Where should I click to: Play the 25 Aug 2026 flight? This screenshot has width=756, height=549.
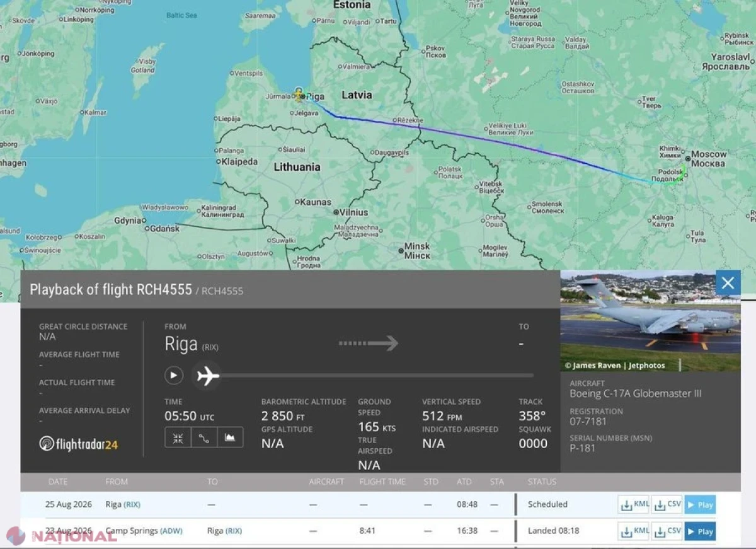point(700,504)
